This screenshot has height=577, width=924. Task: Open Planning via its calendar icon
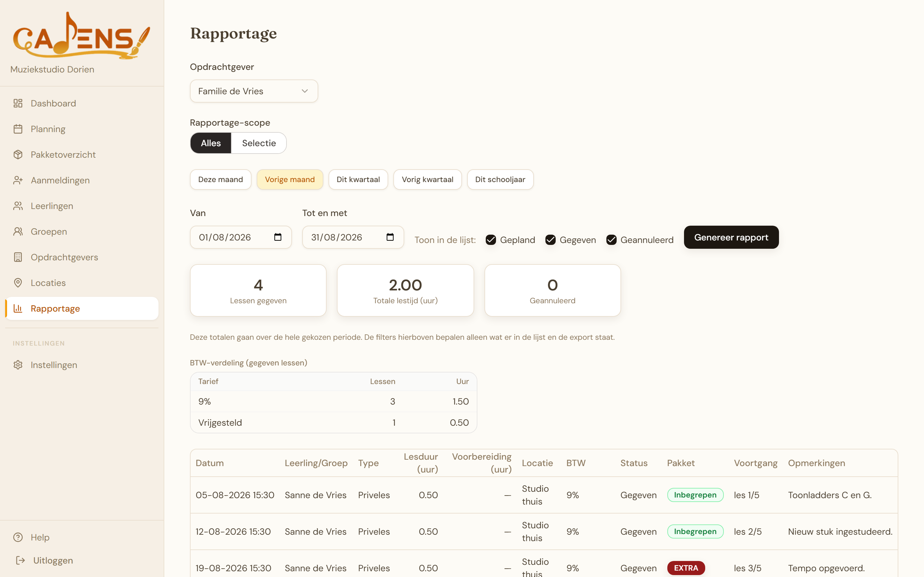point(18,129)
